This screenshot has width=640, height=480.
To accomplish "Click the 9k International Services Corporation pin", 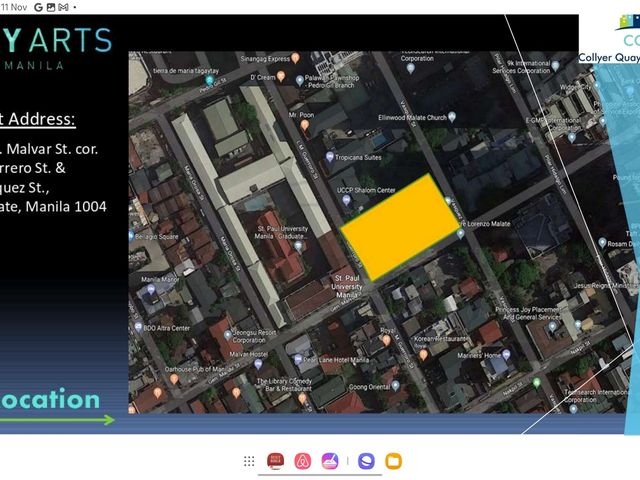I will click(555, 66).
